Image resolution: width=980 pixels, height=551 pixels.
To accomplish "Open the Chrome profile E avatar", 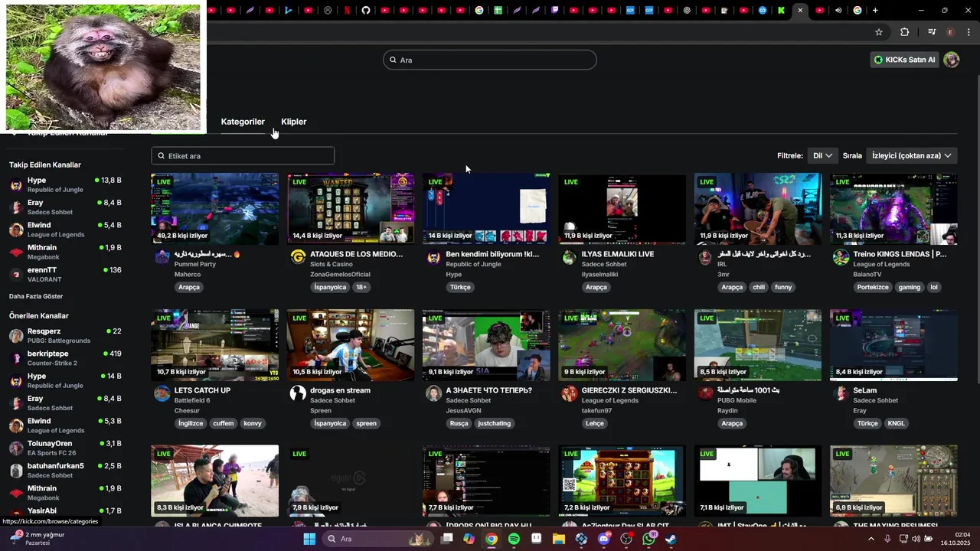I will [x=950, y=32].
